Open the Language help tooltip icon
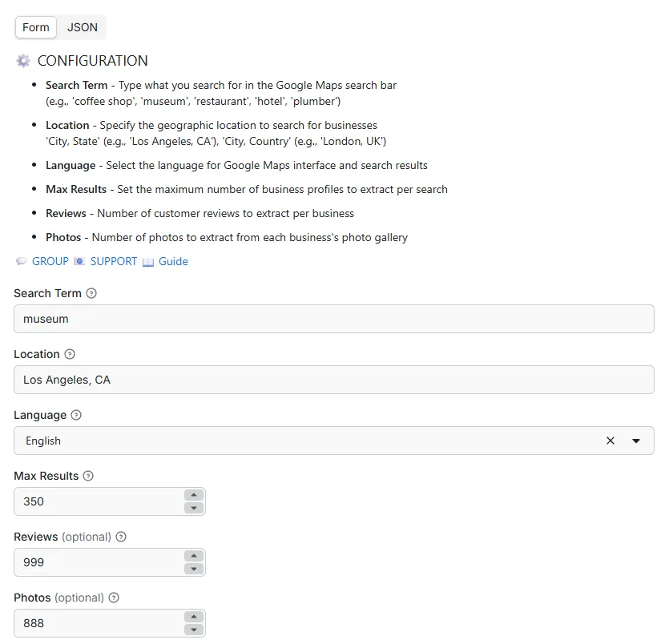665x644 pixels. (x=76, y=415)
